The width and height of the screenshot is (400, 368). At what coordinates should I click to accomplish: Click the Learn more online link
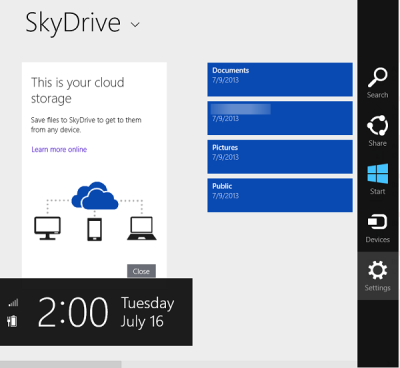click(x=59, y=149)
